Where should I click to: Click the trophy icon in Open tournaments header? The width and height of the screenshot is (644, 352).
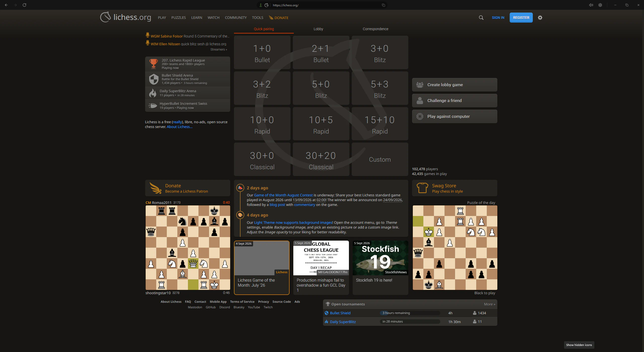coord(328,304)
